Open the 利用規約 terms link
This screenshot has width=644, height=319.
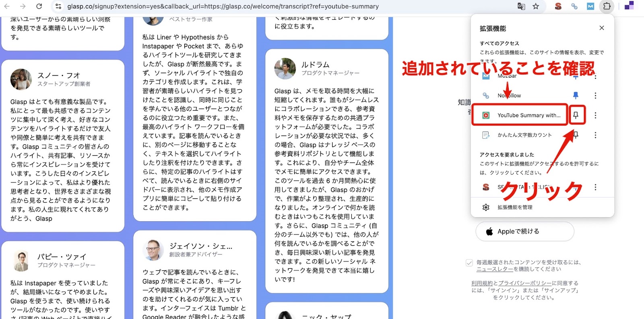482,283
